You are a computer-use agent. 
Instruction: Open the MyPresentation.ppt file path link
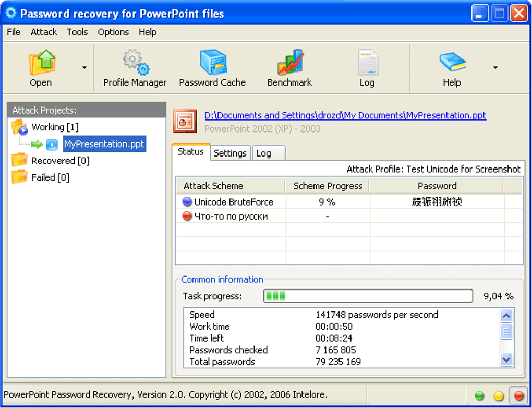(x=345, y=115)
